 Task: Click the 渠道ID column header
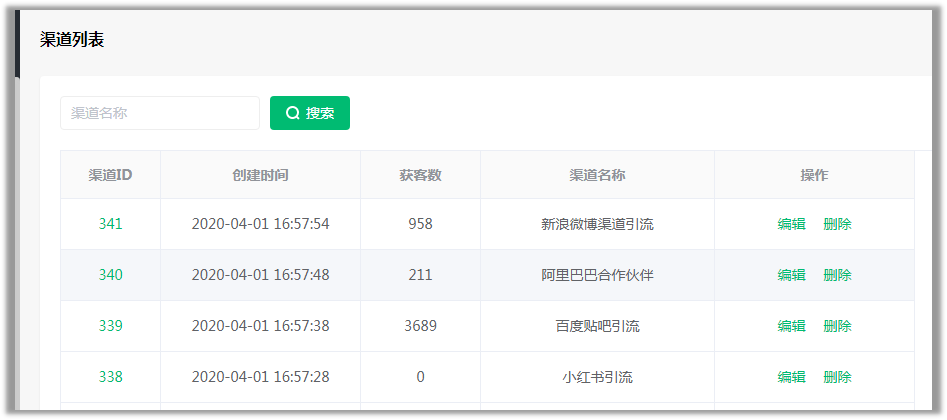[x=111, y=175]
